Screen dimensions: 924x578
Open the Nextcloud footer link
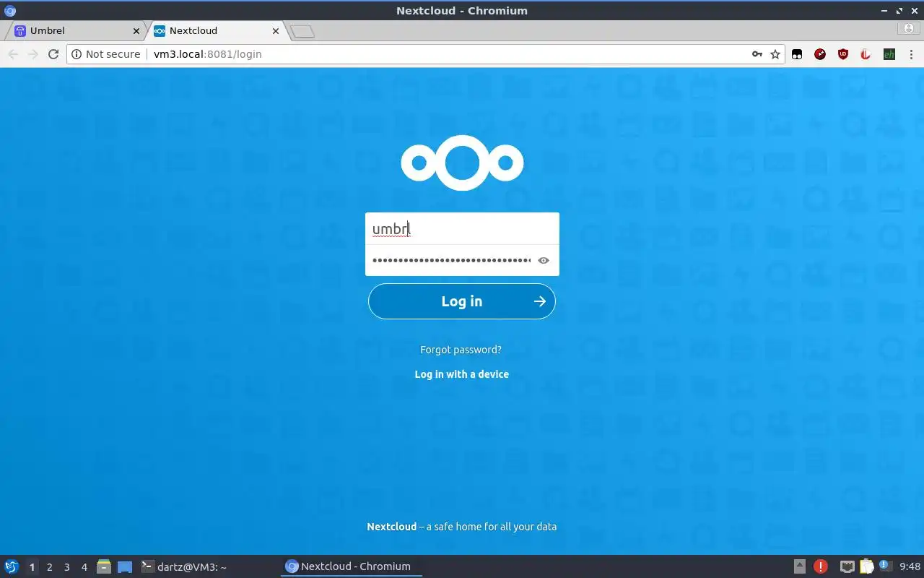point(391,527)
